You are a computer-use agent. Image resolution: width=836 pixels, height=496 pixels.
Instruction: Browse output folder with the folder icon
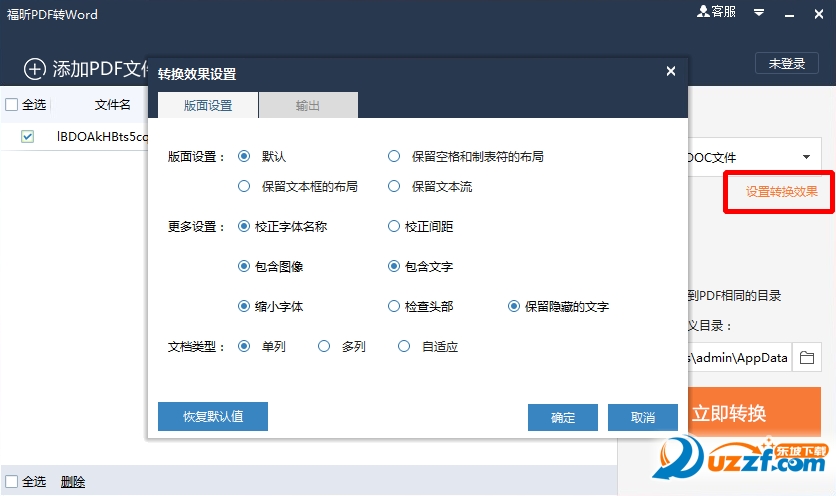click(807, 357)
